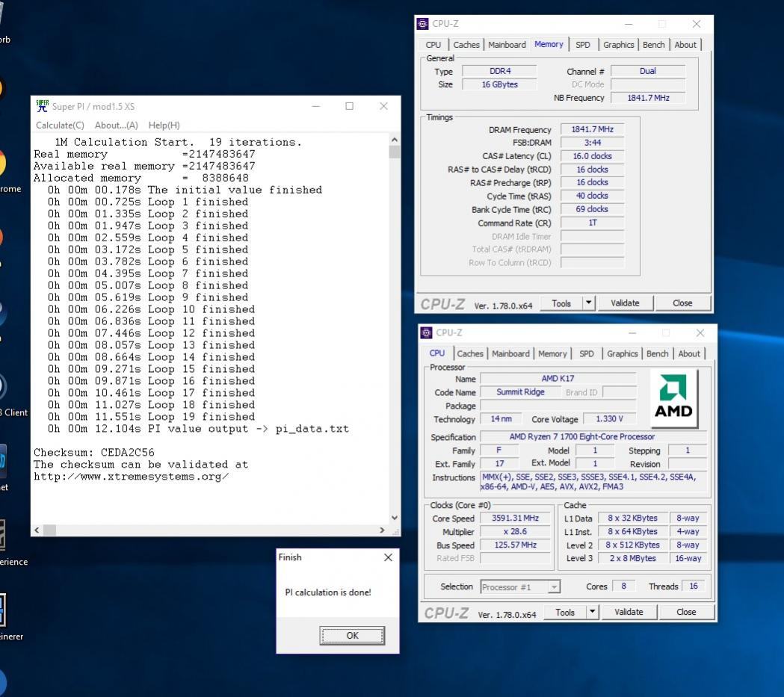This screenshot has width=784, height=697.
Task: Click the AMD logo in the Processor section
Action: 673,397
